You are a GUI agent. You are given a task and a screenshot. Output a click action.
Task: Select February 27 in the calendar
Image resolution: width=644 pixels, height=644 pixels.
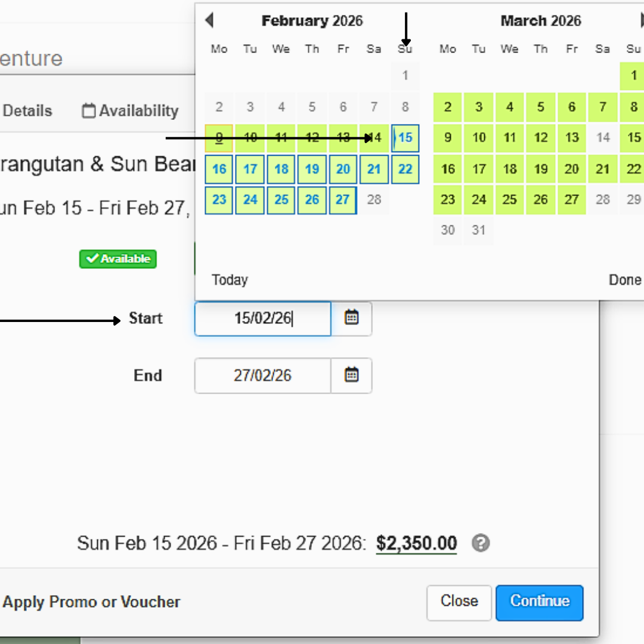pos(343,200)
